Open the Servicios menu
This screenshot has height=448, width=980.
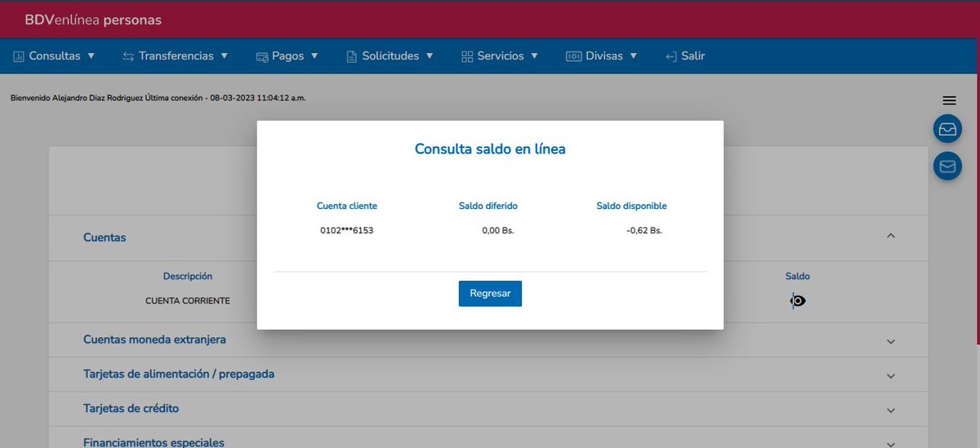500,56
